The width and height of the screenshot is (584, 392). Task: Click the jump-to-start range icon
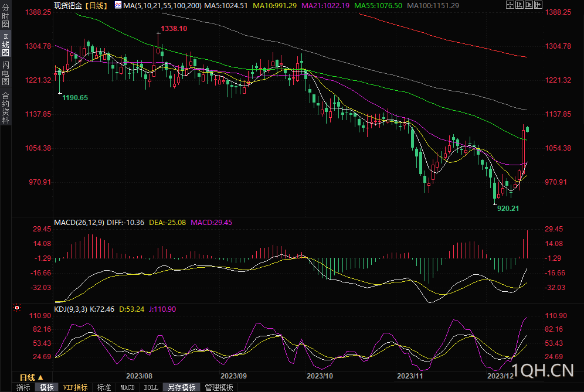pyautogui.click(x=520, y=5)
